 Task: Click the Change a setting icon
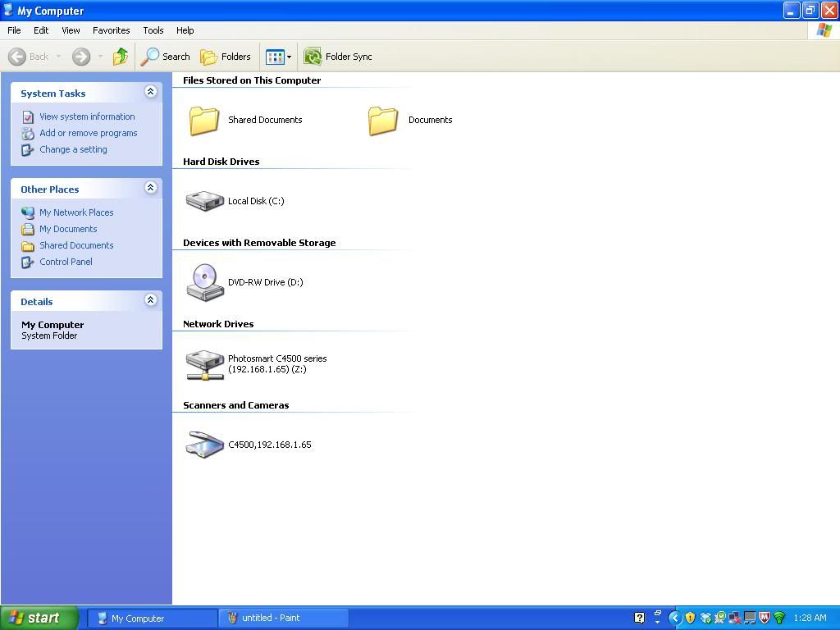coord(28,150)
